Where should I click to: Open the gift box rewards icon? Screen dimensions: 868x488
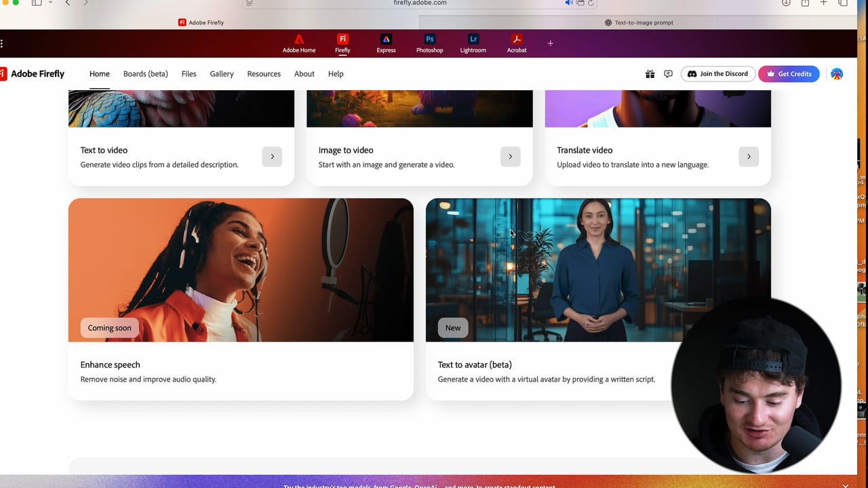[650, 74]
